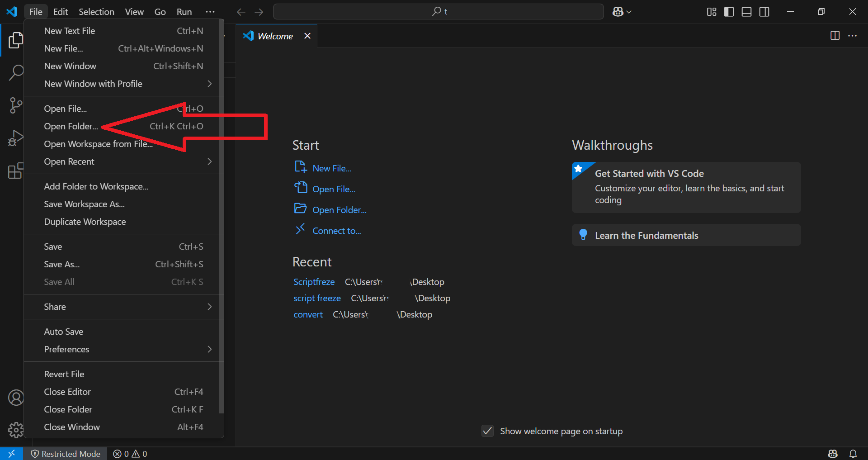Open the Explorer view in activity bar
The image size is (868, 460).
tap(15, 40)
